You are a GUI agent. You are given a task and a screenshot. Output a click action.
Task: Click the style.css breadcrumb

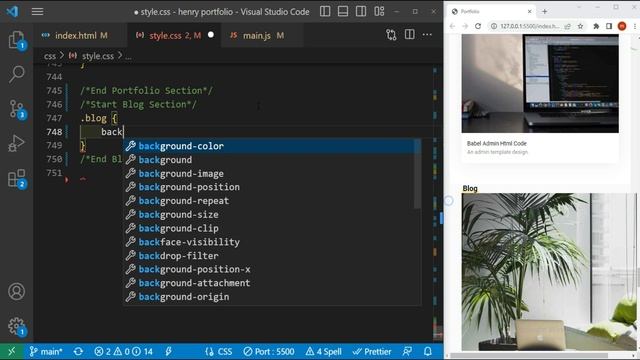tap(98, 56)
